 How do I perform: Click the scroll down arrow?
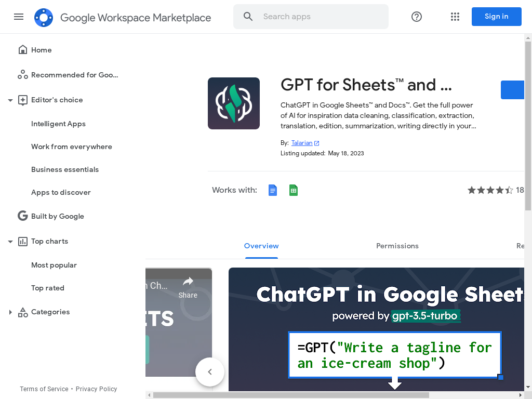528,387
